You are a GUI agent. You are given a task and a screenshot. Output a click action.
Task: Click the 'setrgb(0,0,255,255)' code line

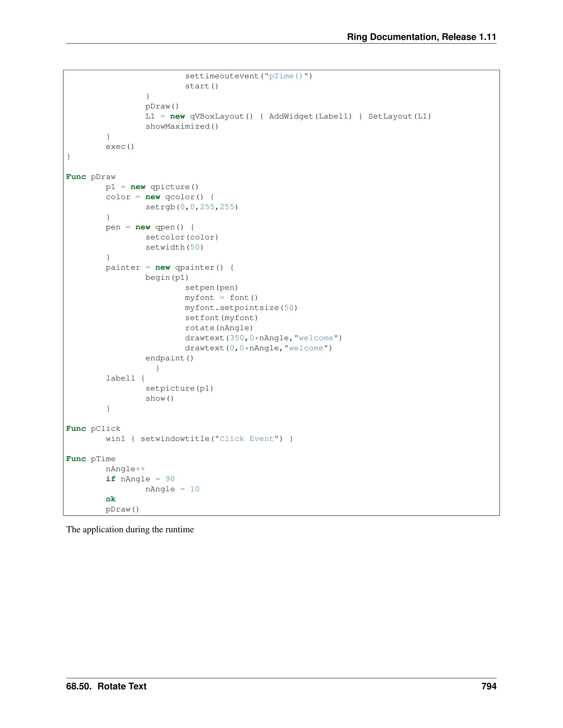click(191, 207)
